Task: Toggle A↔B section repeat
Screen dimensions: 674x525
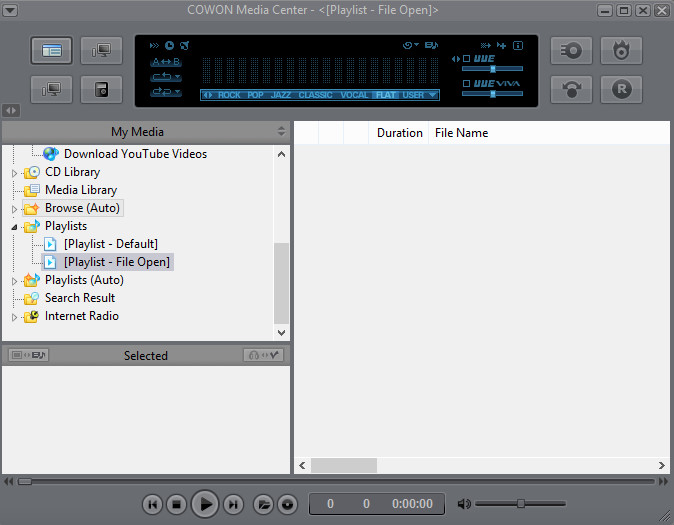Action: click(x=166, y=61)
